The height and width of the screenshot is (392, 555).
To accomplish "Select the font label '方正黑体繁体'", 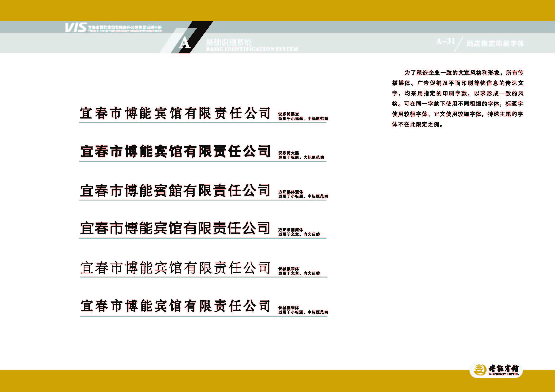I will (x=291, y=192).
